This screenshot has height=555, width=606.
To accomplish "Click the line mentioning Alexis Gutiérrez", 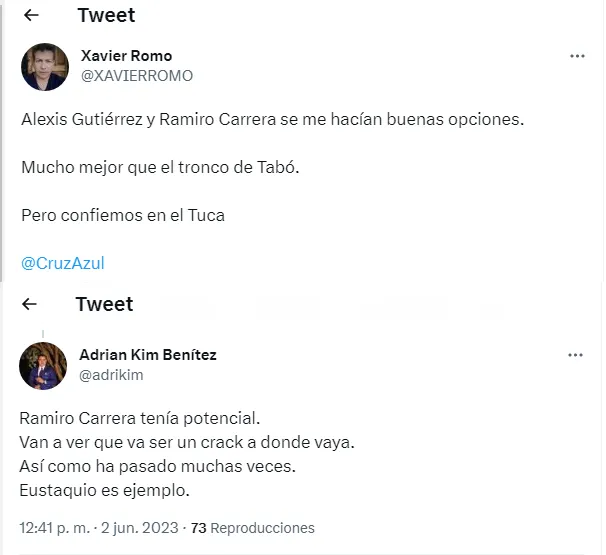I will [272, 119].
